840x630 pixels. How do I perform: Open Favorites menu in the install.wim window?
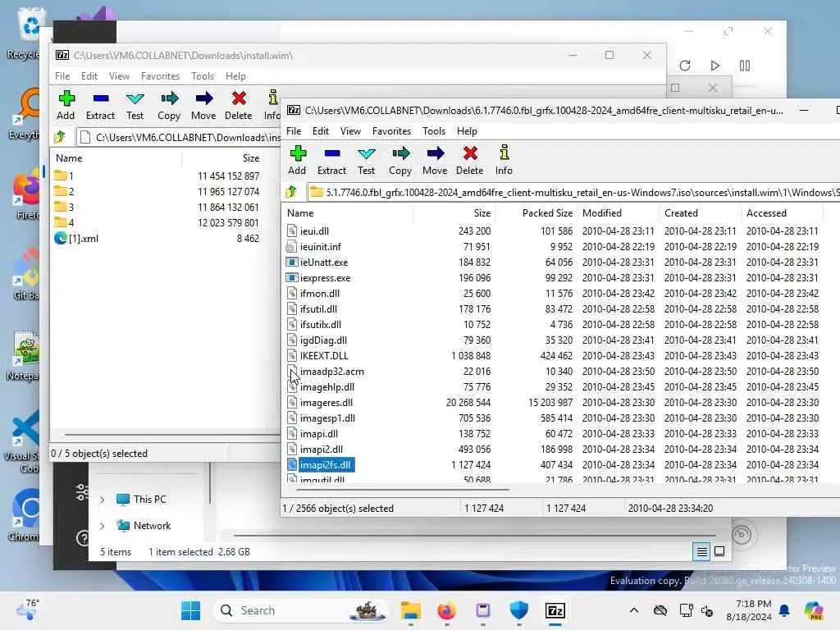pos(160,76)
